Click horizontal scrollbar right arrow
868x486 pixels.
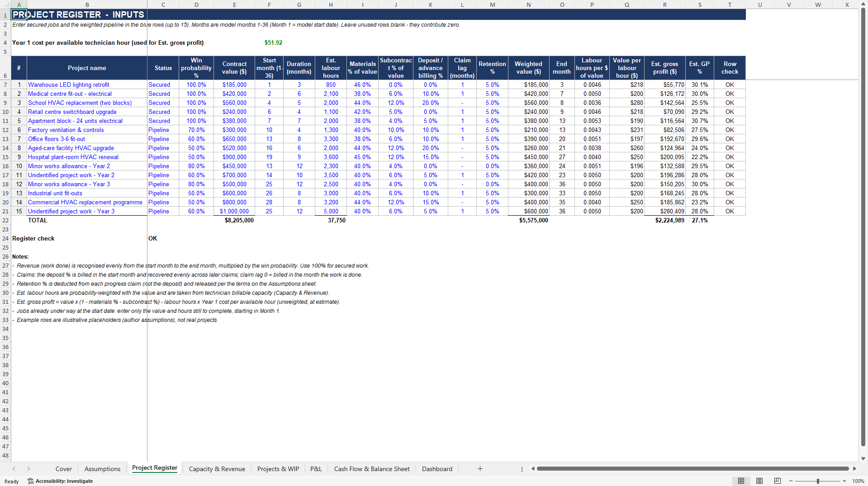point(854,469)
